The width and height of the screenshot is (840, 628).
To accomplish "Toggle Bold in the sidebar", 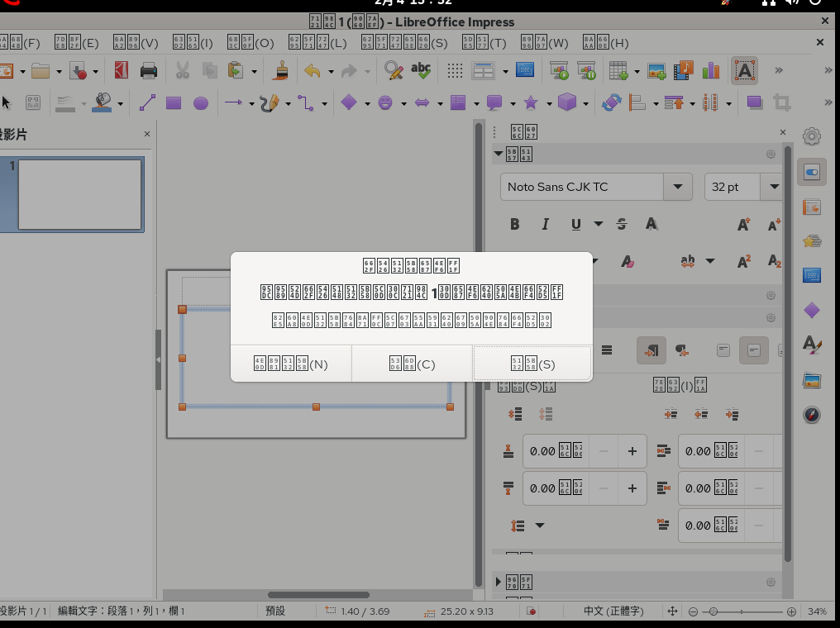I will (515, 224).
